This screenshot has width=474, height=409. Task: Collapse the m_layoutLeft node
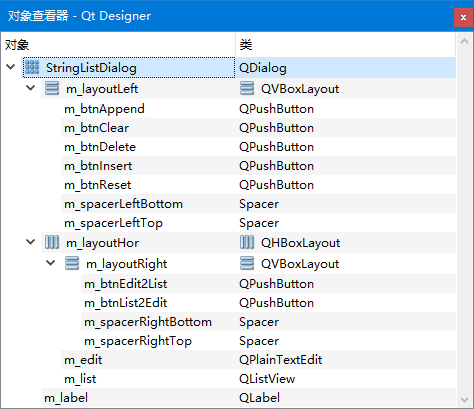tap(31, 88)
